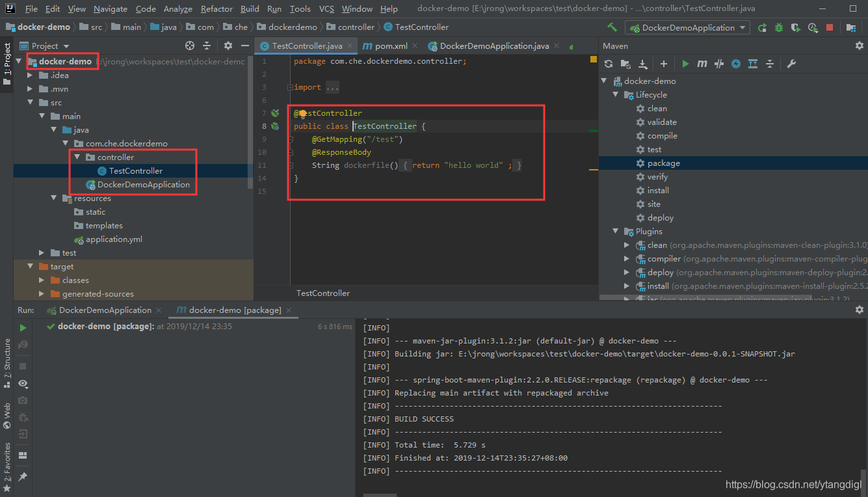
Task: Close the docker-demo [package] run tab
Action: (x=289, y=310)
